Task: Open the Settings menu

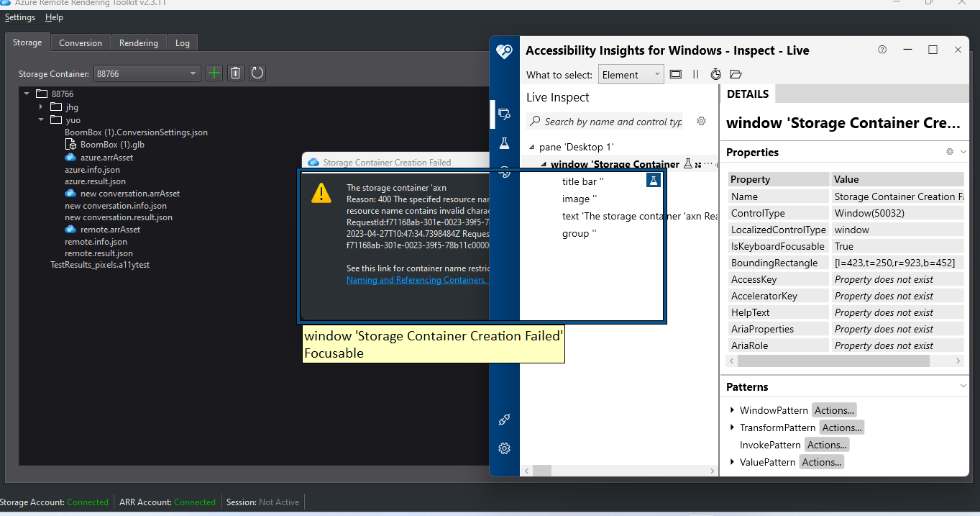Action: pyautogui.click(x=19, y=17)
